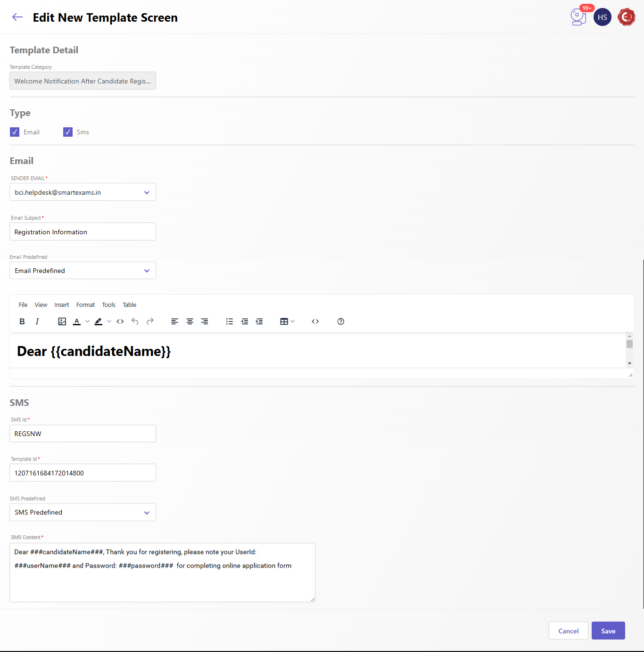Click the Save button

click(608, 631)
